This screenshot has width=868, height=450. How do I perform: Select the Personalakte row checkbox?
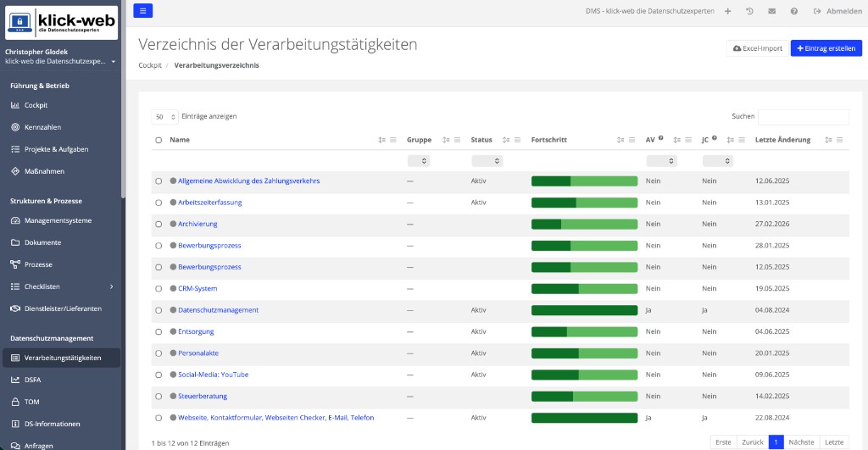[159, 353]
